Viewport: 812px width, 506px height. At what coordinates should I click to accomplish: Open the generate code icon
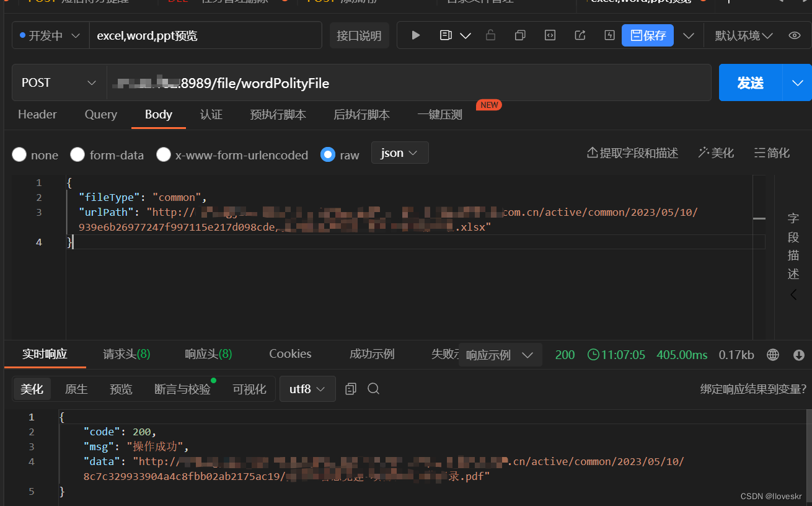click(550, 35)
